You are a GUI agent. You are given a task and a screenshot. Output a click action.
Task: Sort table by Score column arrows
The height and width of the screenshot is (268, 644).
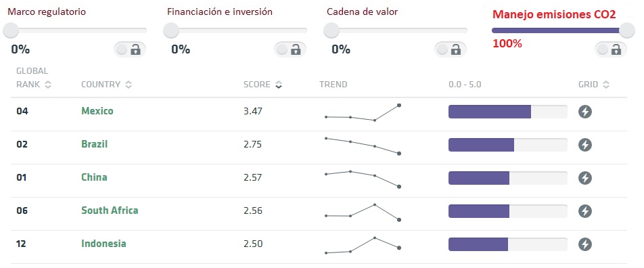click(279, 85)
